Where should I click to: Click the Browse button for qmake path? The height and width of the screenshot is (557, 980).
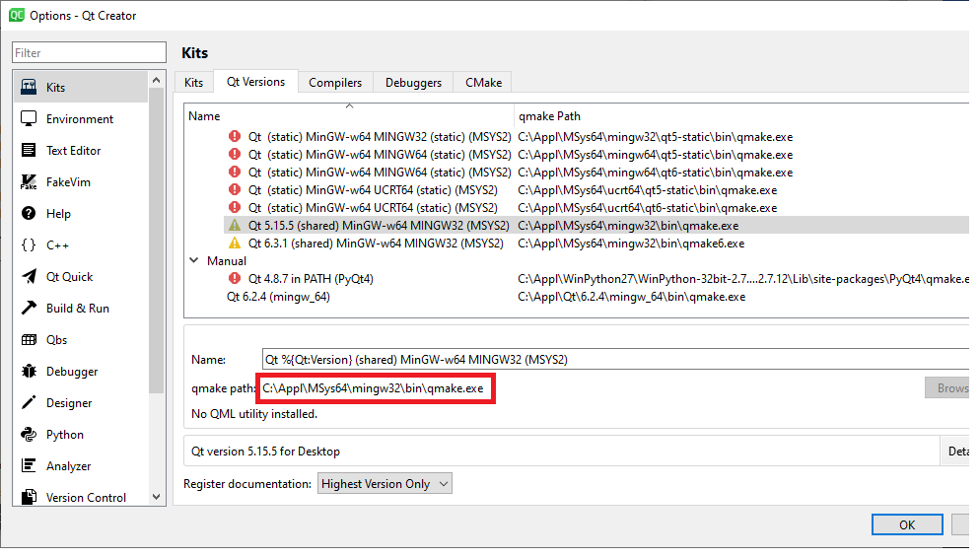(x=947, y=388)
